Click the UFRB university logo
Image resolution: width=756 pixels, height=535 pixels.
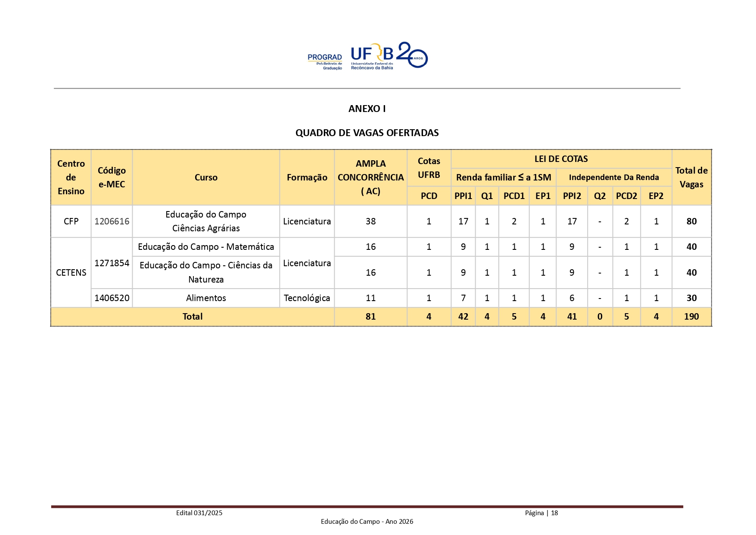tap(372, 57)
